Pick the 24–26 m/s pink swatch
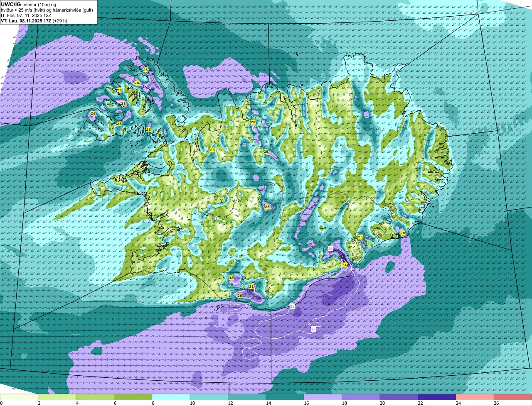This screenshot has height=406, width=532. coord(475,397)
